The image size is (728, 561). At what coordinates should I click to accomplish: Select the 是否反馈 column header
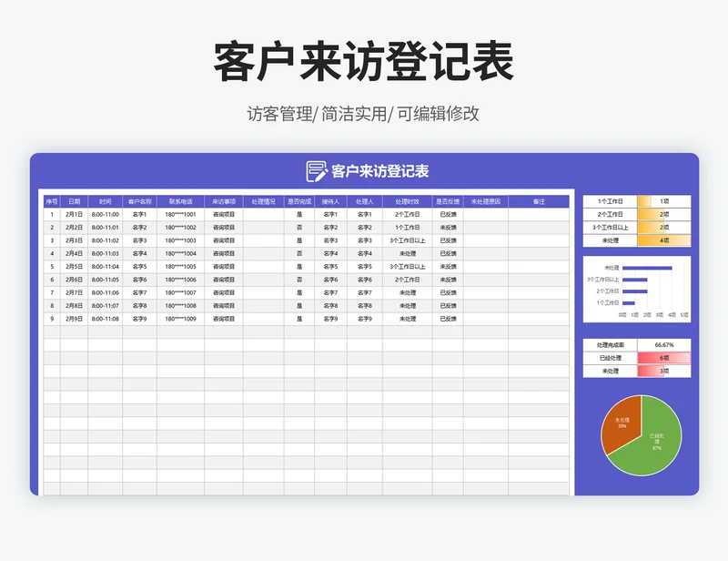448,201
